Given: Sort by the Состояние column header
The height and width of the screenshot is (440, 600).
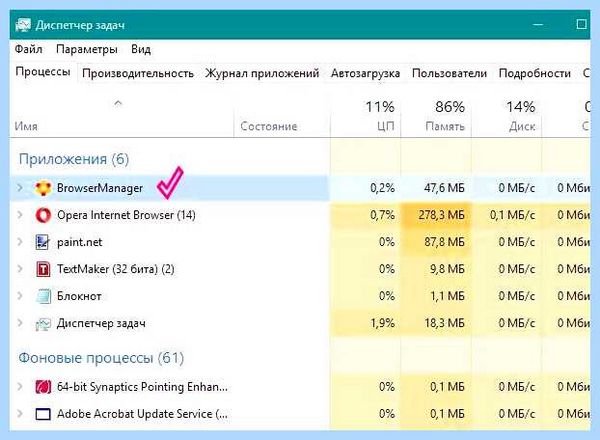Looking at the screenshot, I should 269,126.
